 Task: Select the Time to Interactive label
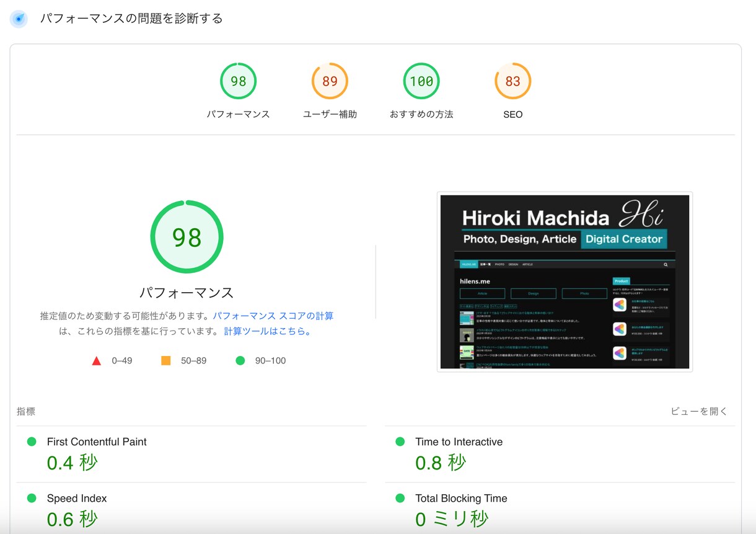click(459, 442)
